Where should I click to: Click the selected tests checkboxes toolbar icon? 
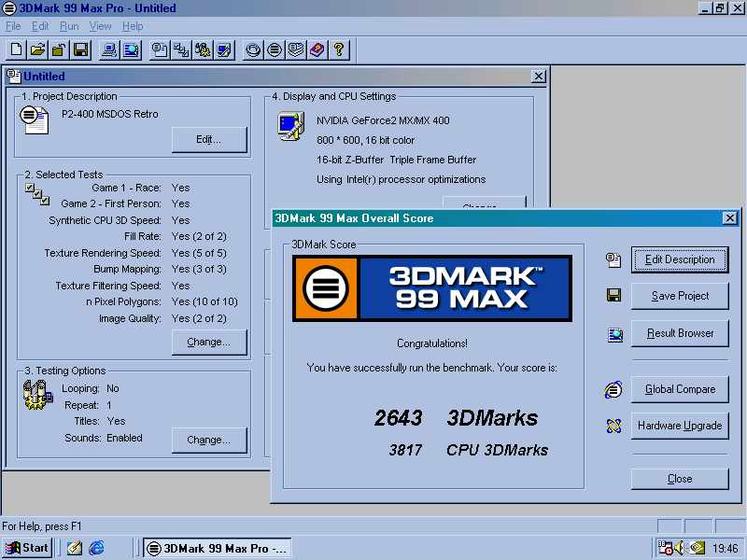click(x=181, y=49)
